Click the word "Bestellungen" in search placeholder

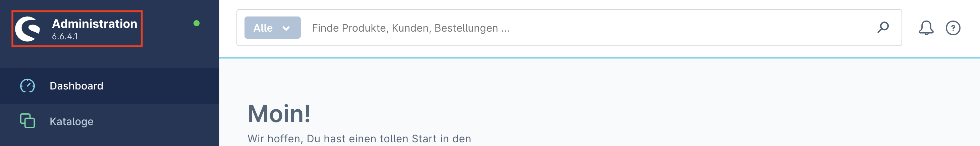coord(466,28)
